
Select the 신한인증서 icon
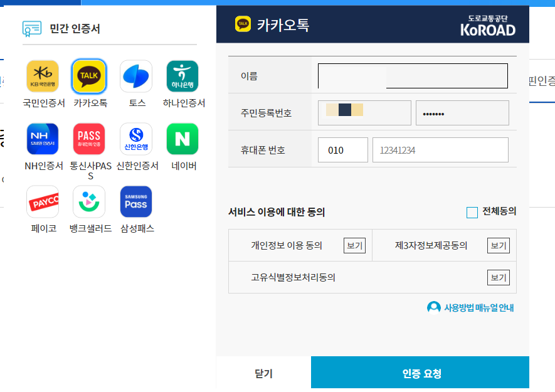[x=136, y=139]
